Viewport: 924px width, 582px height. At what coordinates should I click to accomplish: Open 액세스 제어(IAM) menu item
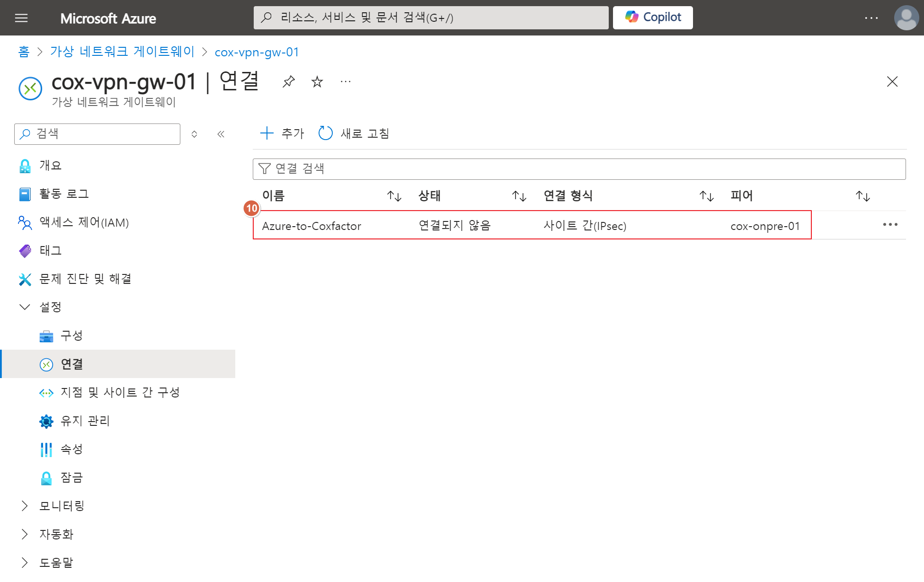(84, 222)
